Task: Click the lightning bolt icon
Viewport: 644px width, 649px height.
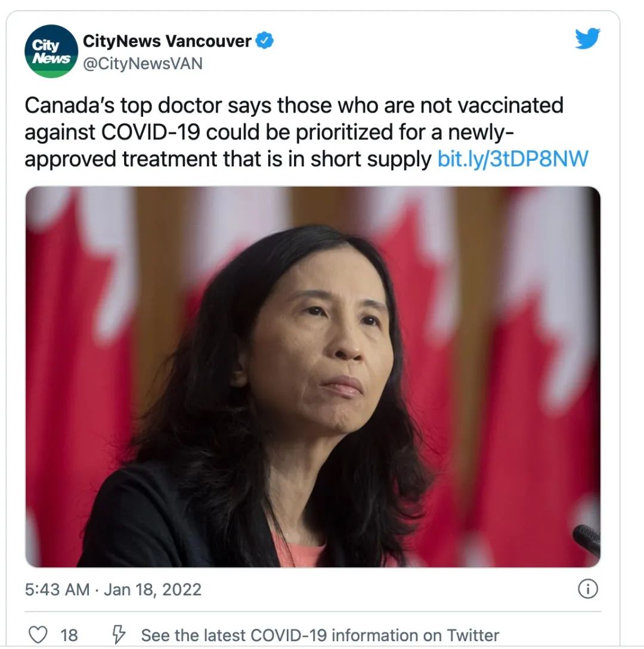Action: (119, 635)
